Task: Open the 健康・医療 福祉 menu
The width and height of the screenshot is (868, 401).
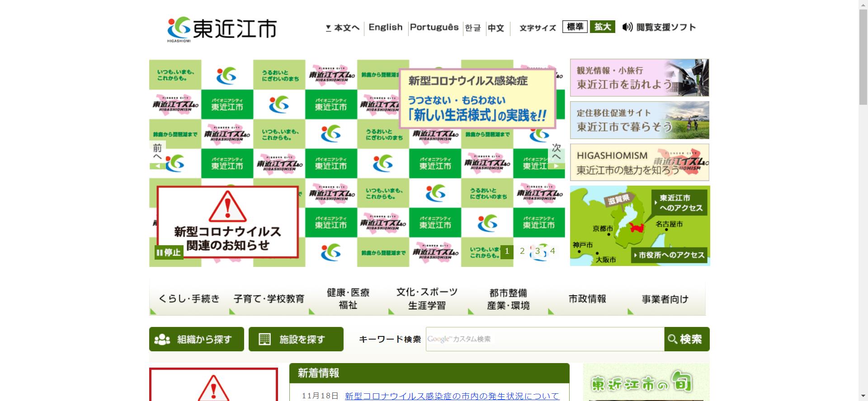Action: [x=348, y=298]
